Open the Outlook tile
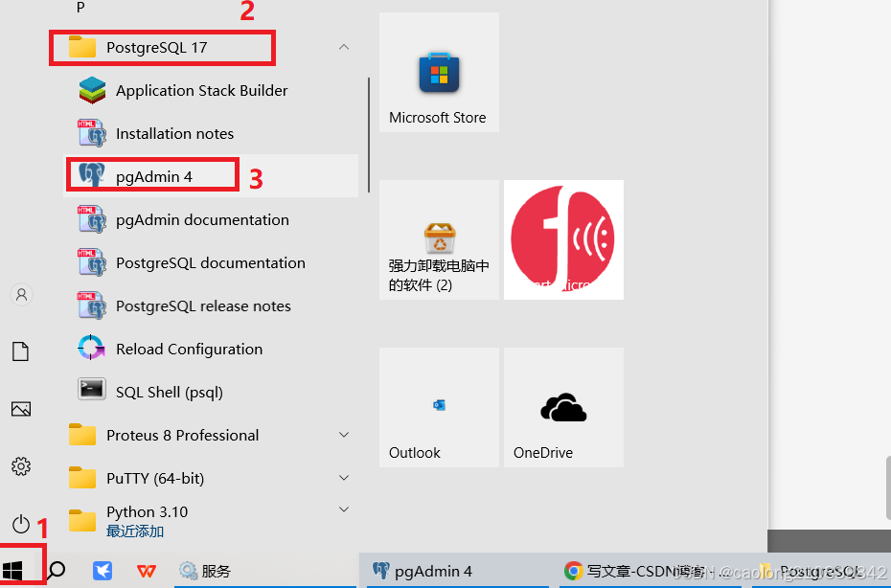Screen dimensions: 891x588 pos(439,407)
